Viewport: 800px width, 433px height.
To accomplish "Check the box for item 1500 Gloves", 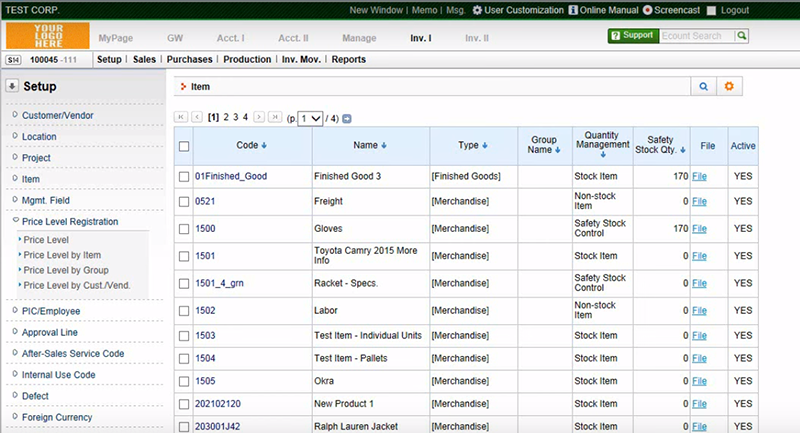I will point(183,229).
